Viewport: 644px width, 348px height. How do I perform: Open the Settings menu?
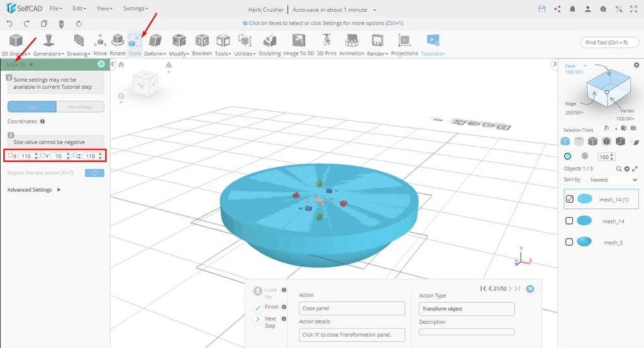click(136, 8)
